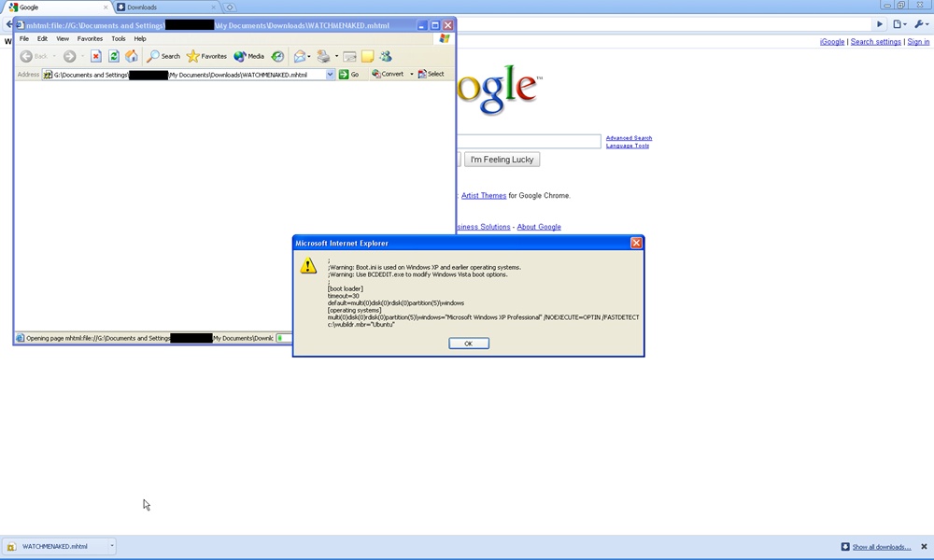
Task: Click the Messenger people icon
Action: (386, 57)
